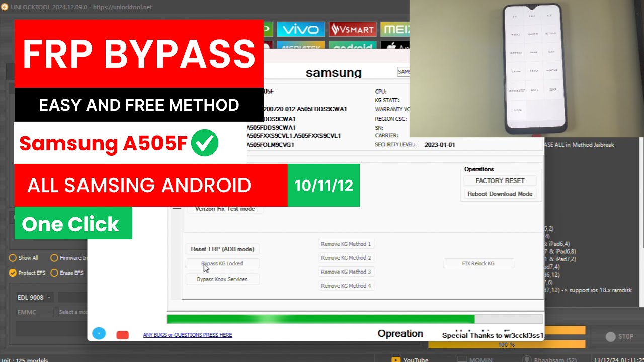Click Reboot Download Mode button
This screenshot has height=362, width=644.
500,194
